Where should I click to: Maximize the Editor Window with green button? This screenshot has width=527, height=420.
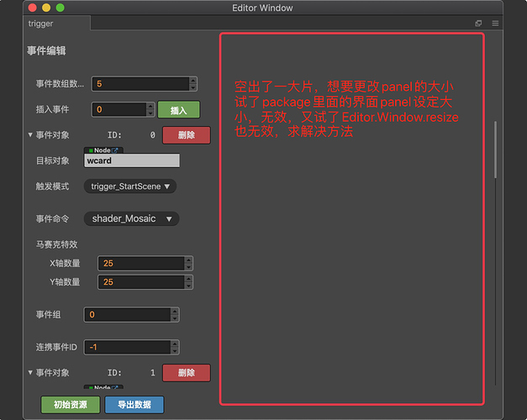tap(61, 8)
